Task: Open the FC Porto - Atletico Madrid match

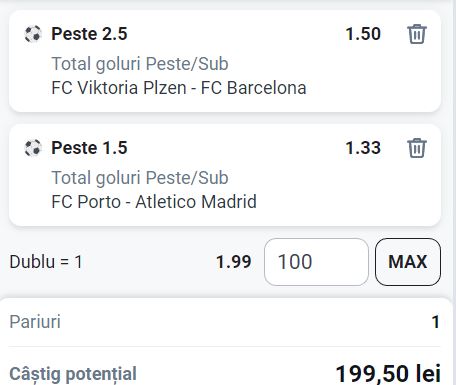Action: [x=154, y=202]
